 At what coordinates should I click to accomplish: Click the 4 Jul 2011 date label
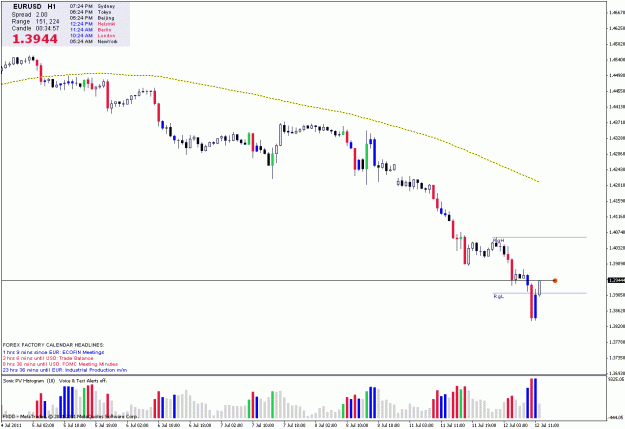click(11, 425)
